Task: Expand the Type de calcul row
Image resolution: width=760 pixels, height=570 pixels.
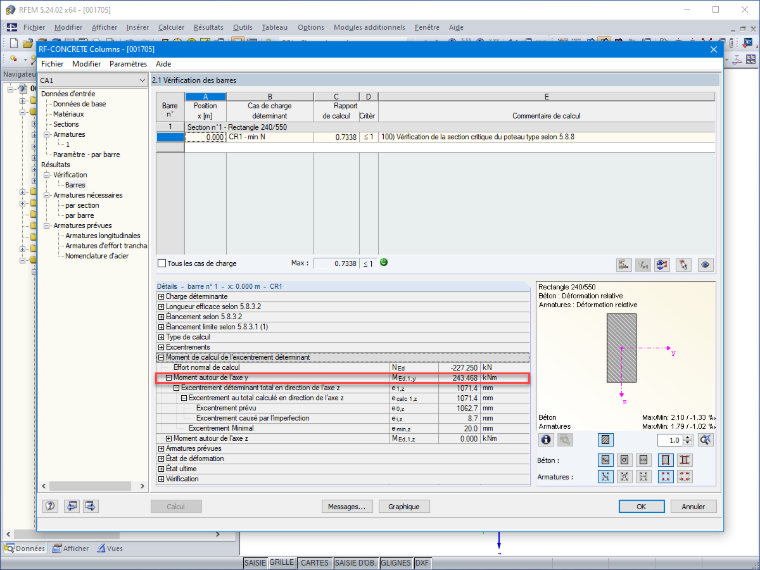Action: tap(161, 337)
